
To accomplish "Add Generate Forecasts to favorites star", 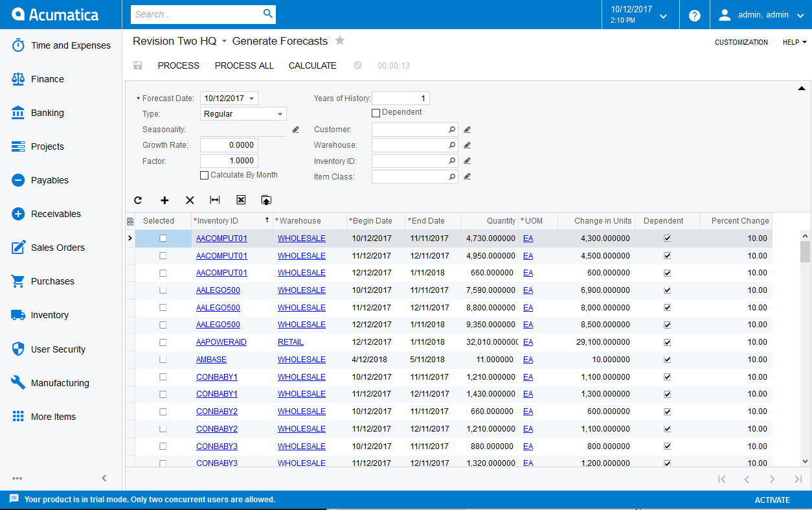I will pos(340,41).
